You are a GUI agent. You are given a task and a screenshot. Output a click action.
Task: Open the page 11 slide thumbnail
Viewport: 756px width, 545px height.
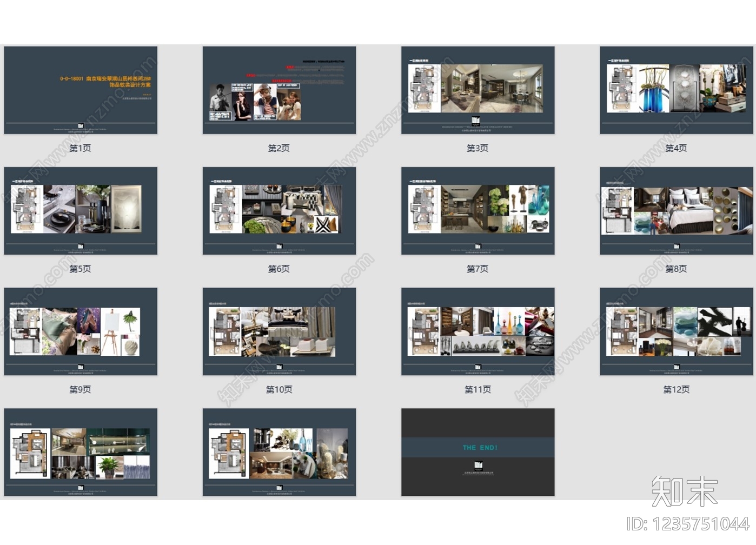click(478, 331)
